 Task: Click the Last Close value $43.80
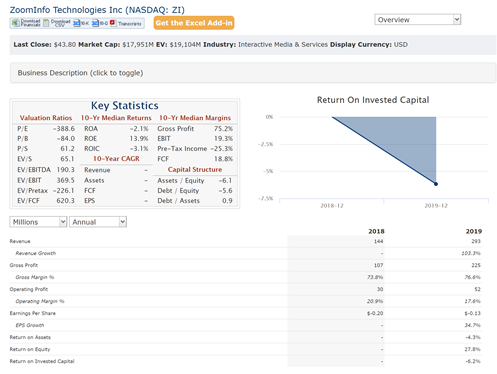click(65, 45)
